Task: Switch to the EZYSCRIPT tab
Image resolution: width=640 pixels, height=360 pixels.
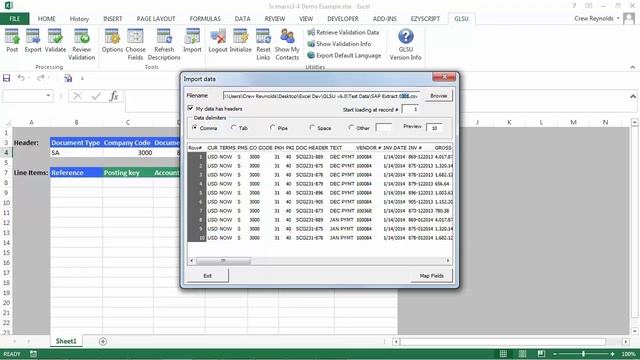Action: 425,19
